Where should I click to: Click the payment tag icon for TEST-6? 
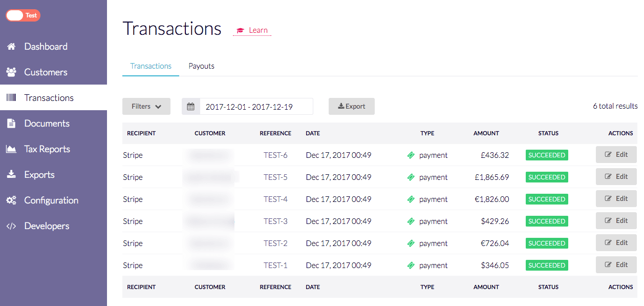coord(411,155)
